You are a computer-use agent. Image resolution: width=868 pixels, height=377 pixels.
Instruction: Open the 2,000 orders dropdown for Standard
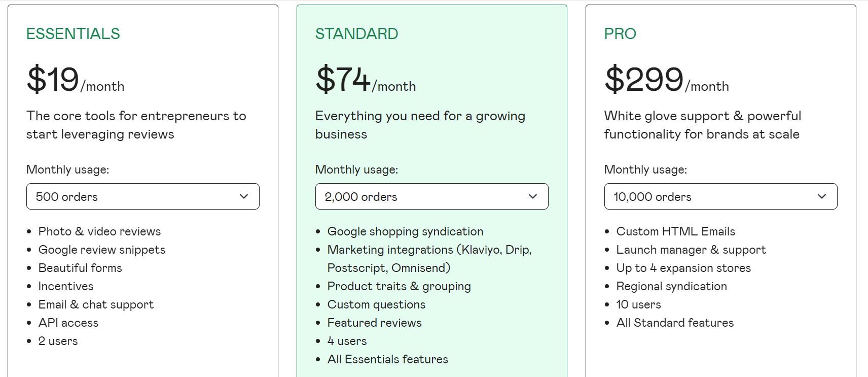pyautogui.click(x=431, y=196)
